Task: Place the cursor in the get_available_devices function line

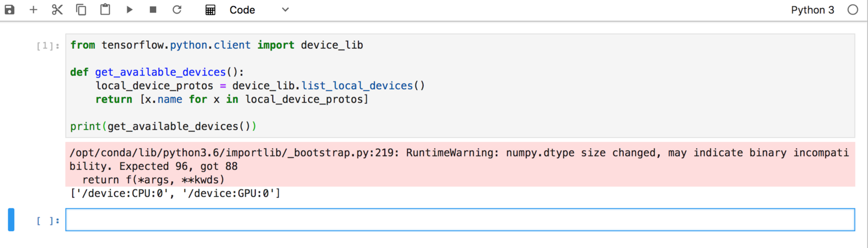Action: click(x=157, y=72)
